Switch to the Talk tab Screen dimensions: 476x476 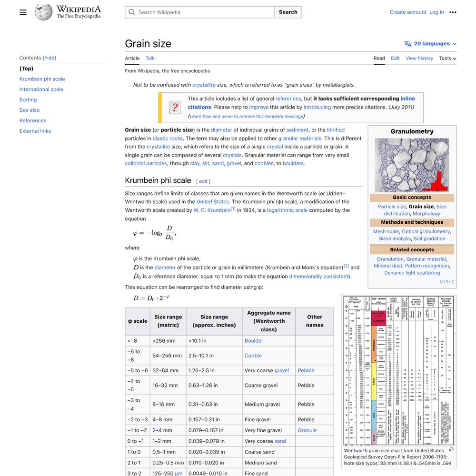coord(150,58)
